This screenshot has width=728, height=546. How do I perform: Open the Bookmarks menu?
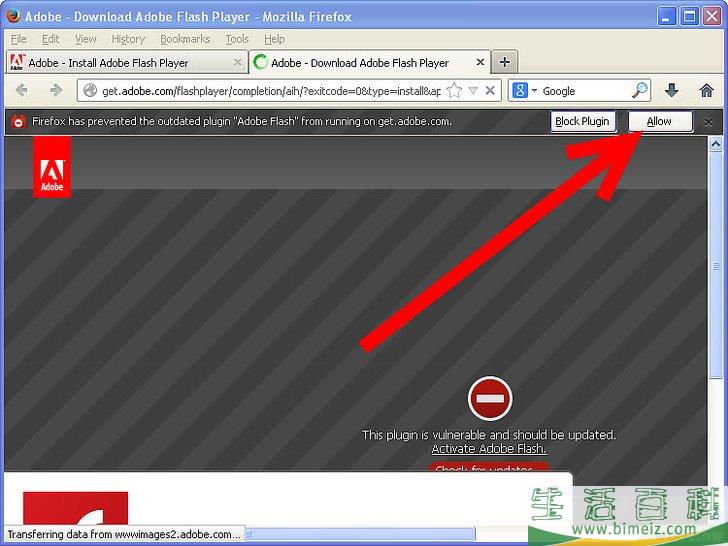185,39
